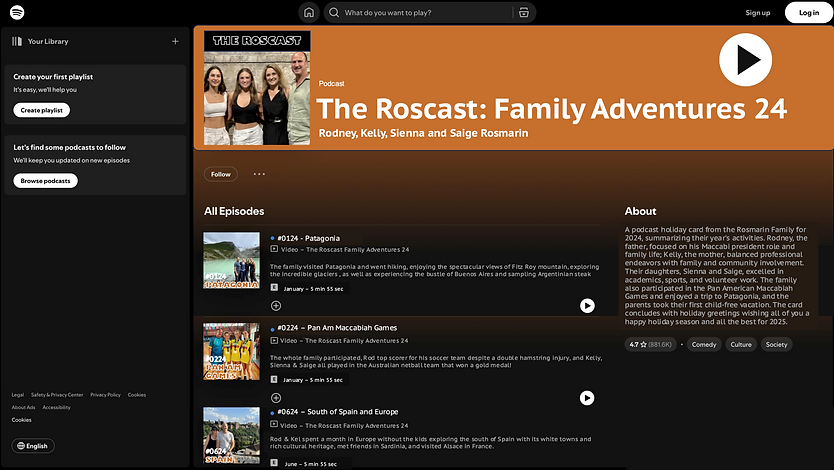Open the Patagonia episode thumbnail
Screen dimensions: 834x470
[231, 261]
